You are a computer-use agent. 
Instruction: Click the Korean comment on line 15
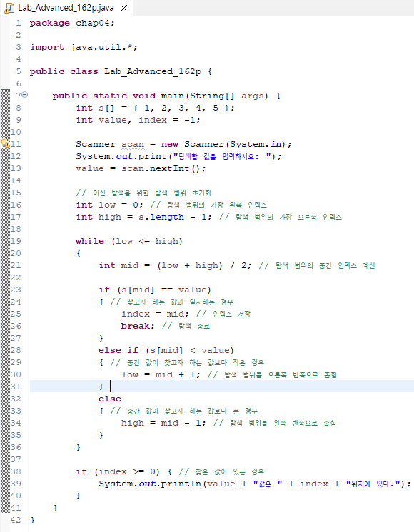tap(143, 193)
